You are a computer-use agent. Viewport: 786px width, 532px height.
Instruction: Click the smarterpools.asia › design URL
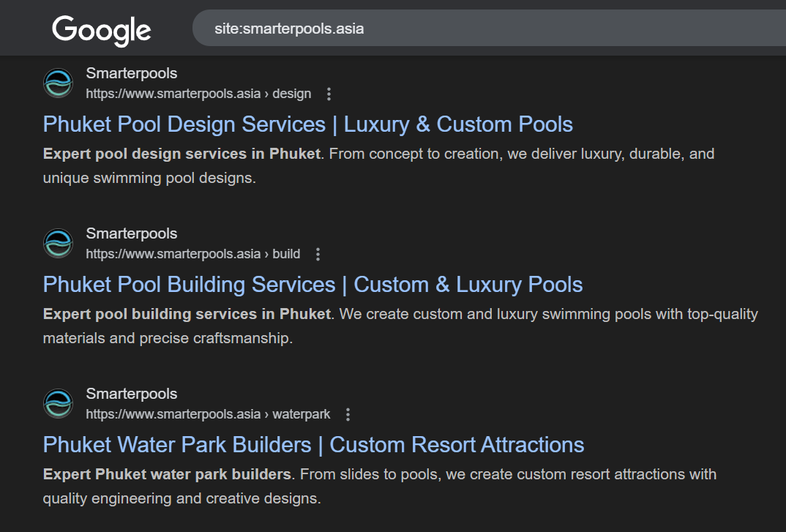(198, 94)
